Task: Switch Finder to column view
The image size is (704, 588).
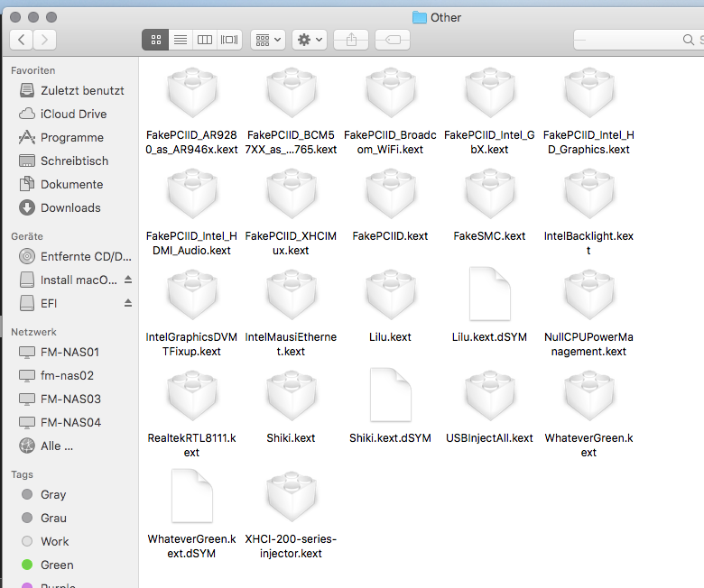Action: [x=205, y=40]
